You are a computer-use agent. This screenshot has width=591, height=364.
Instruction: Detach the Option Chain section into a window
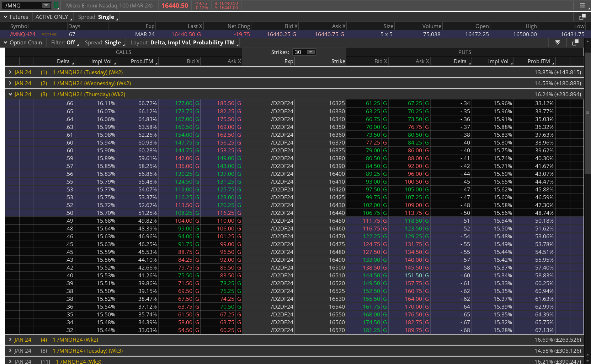[x=575, y=43]
